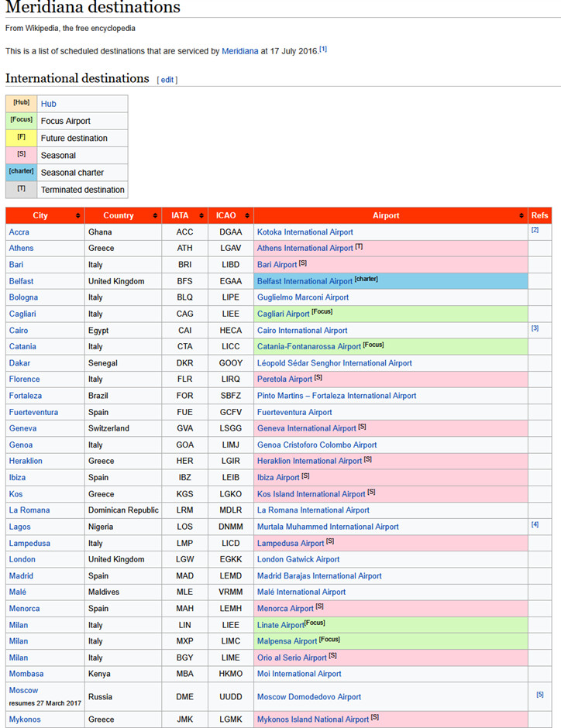Click the Fortaleza city link
561x728 pixels.
[x=25, y=396]
